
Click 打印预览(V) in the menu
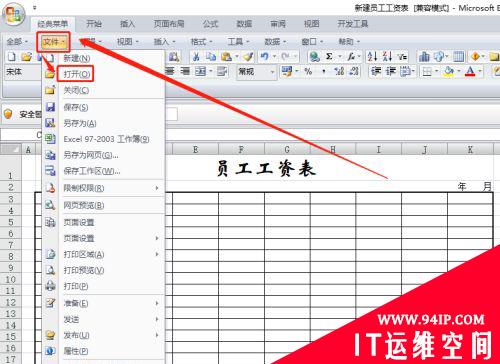84,270
